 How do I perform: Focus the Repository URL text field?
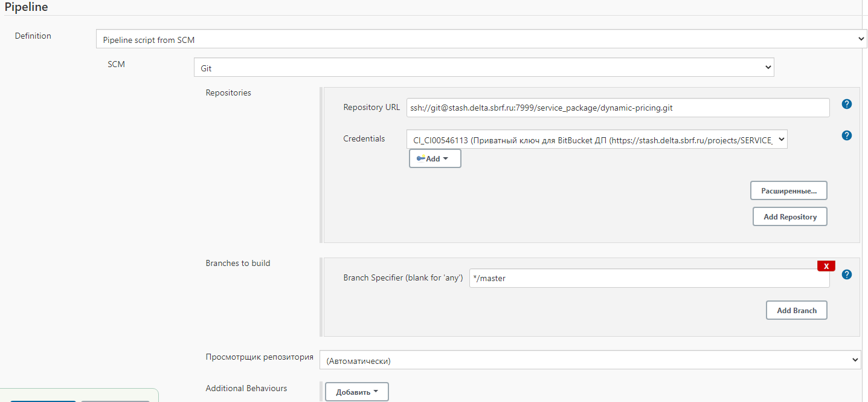(x=617, y=108)
